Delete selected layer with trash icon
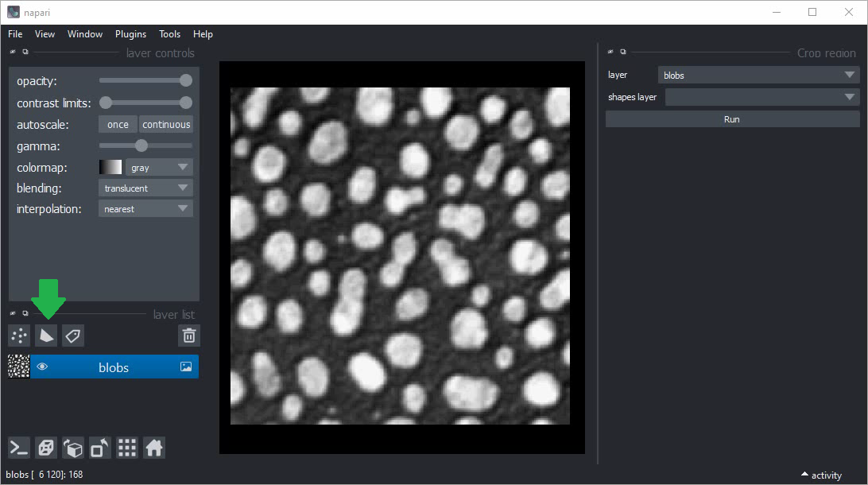868x485 pixels. click(188, 336)
